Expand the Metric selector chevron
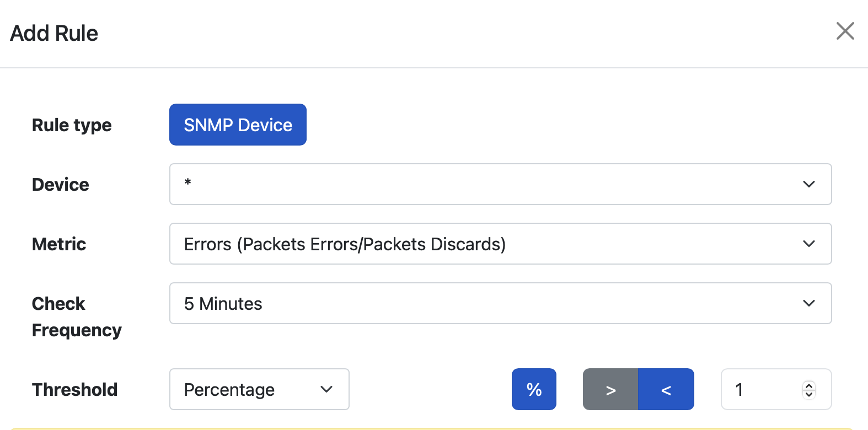Screen dimensions: 868x430 809,244
